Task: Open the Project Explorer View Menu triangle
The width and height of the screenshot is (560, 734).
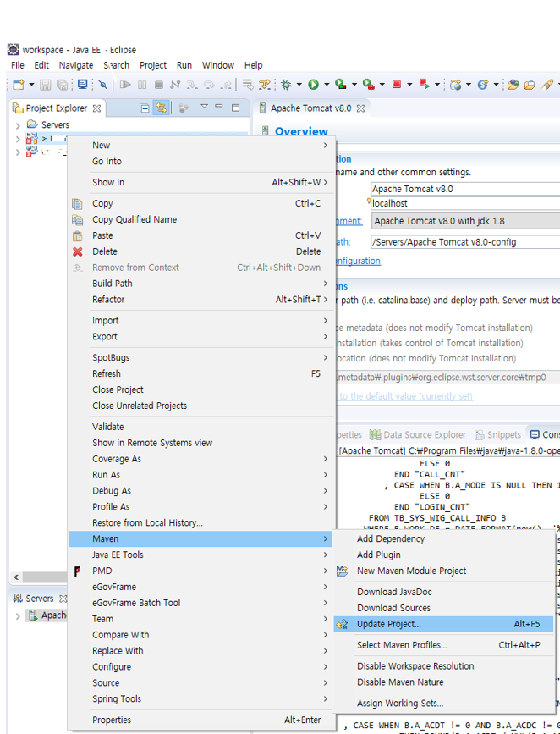Action: click(204, 107)
